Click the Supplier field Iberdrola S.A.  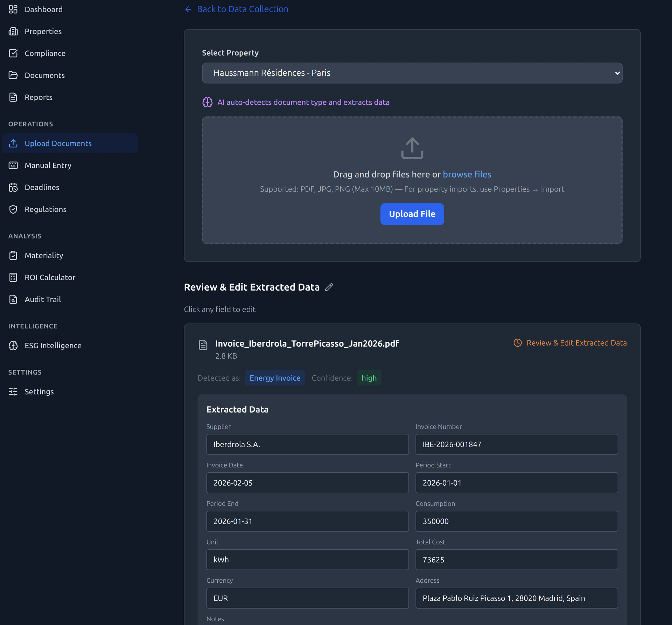[x=307, y=445]
